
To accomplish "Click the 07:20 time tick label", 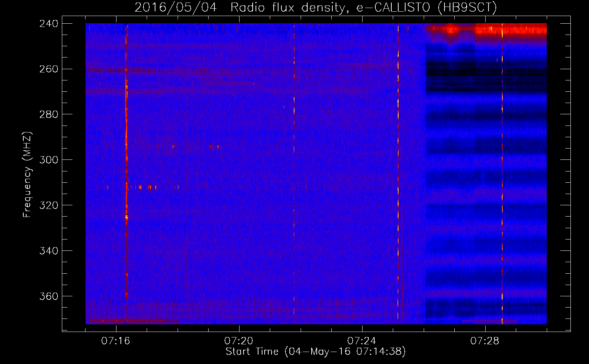I will pyautogui.click(x=239, y=341).
